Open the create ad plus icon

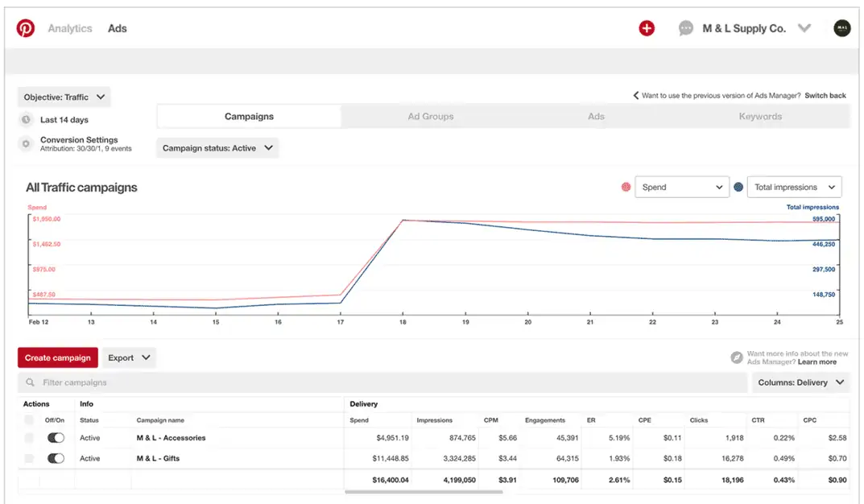click(x=647, y=27)
